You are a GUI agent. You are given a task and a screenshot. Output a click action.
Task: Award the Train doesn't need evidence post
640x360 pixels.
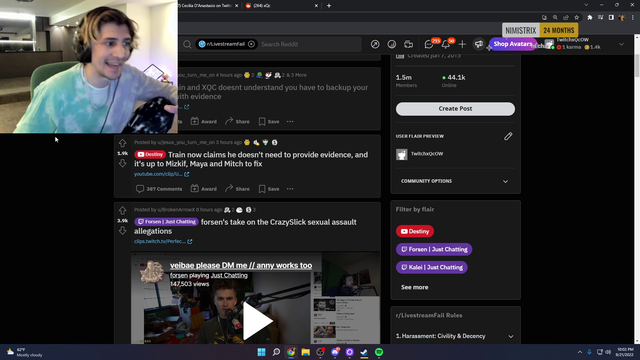(204, 189)
